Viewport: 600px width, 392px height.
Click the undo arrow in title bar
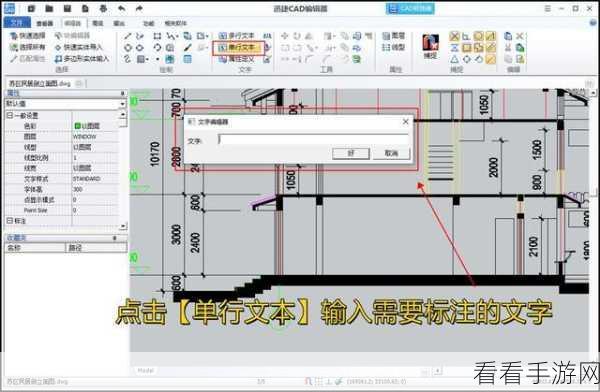[121, 8]
